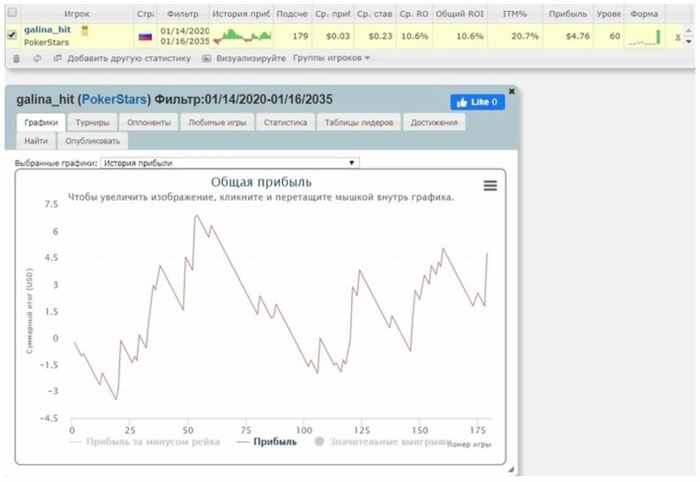700x482 pixels.
Task: Click the panel resize grip at corner
Action: point(511,469)
